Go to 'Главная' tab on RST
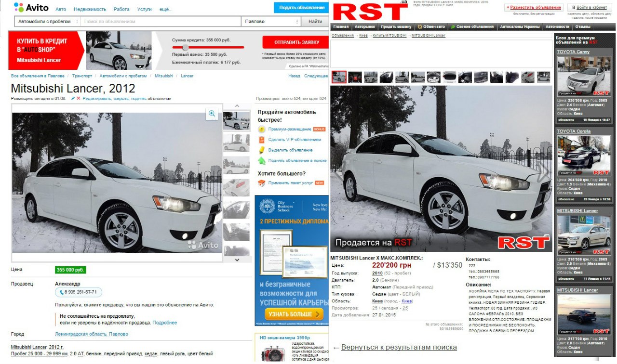This screenshot has width=617, height=364. coord(341,26)
